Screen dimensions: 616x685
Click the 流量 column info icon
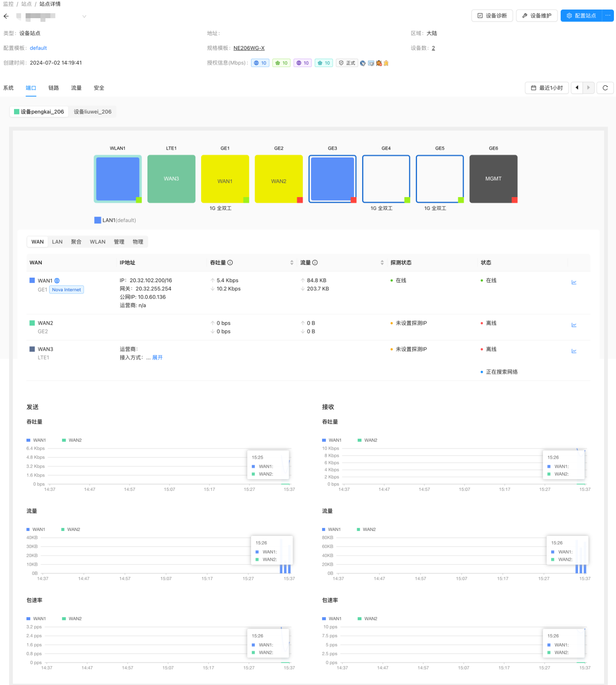[315, 262]
